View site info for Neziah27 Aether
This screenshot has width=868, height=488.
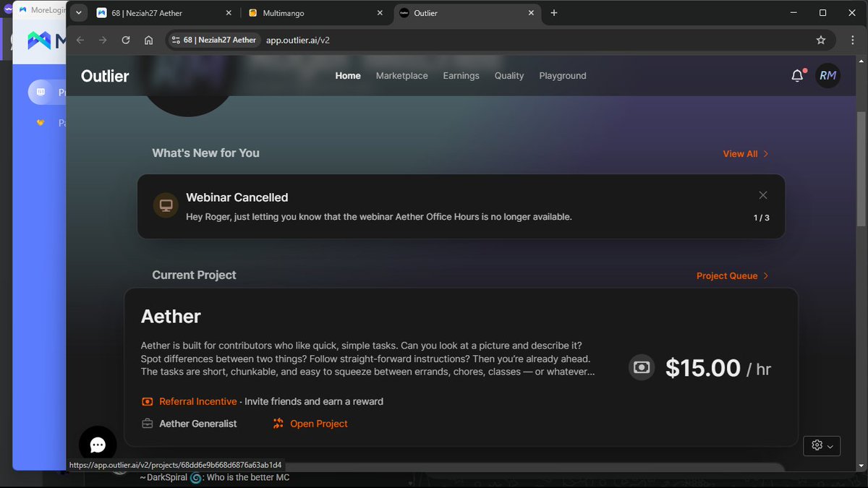(x=214, y=40)
